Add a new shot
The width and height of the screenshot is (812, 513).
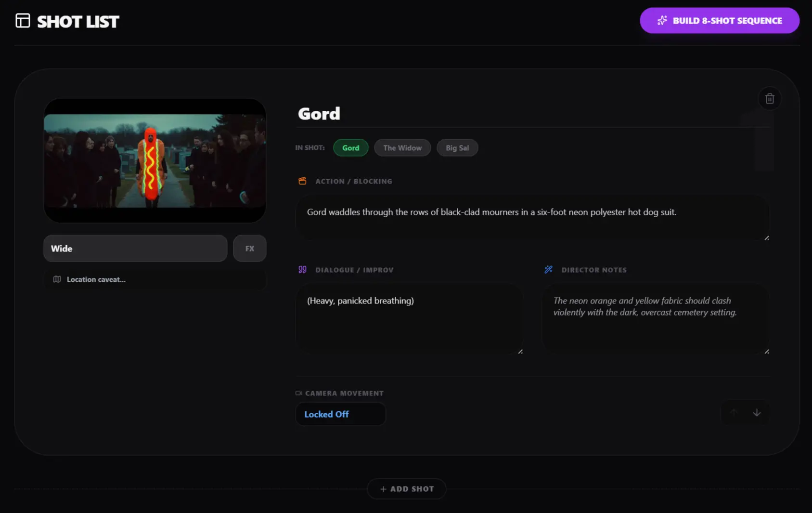pos(406,489)
